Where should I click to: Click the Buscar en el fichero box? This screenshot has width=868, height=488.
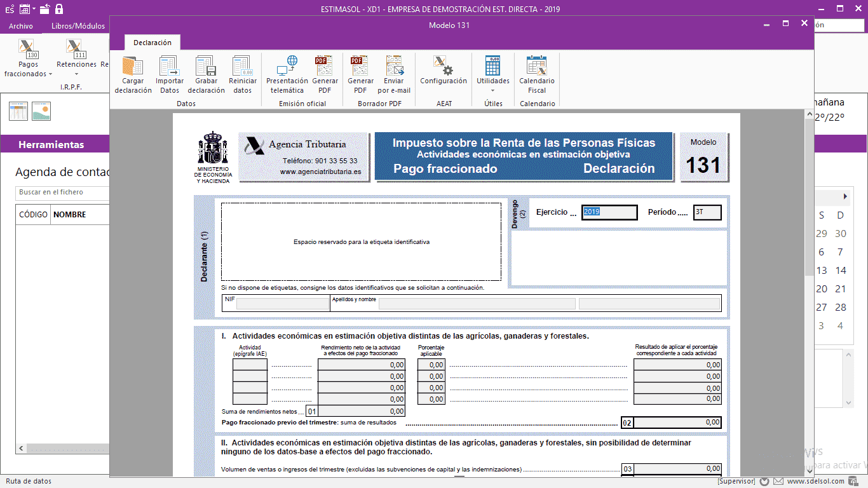[62, 192]
